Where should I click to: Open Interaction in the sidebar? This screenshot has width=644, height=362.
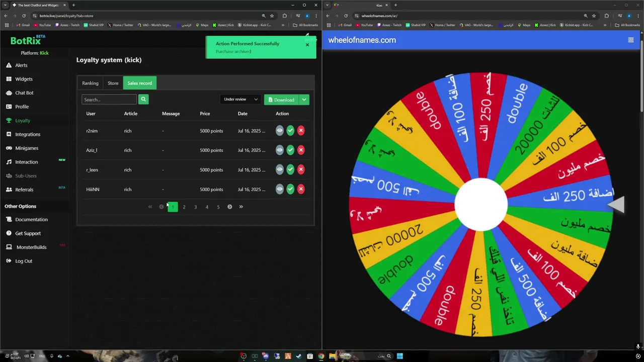point(26,162)
